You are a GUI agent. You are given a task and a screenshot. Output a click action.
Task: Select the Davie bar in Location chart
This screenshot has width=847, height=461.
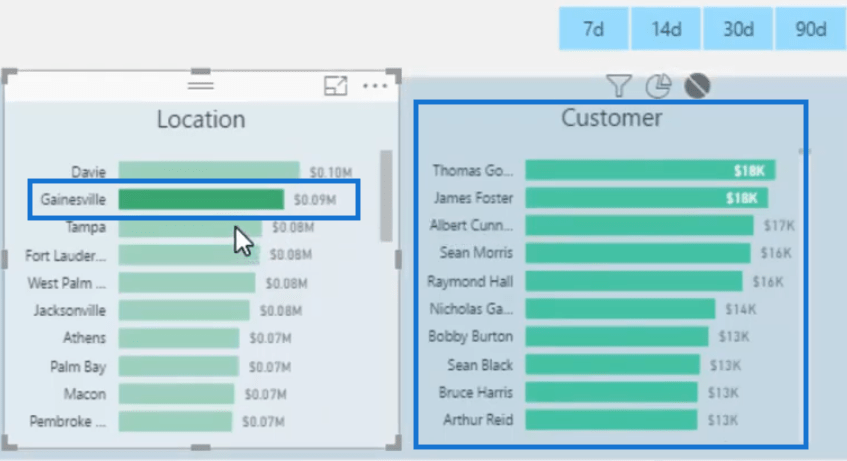(208, 172)
